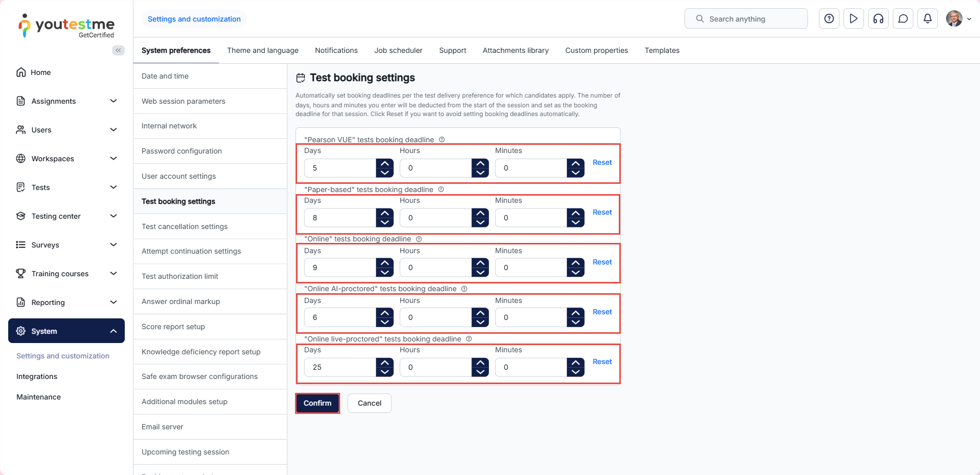Open the user profile avatar dropdown
The image size is (980, 475).
coord(958,19)
